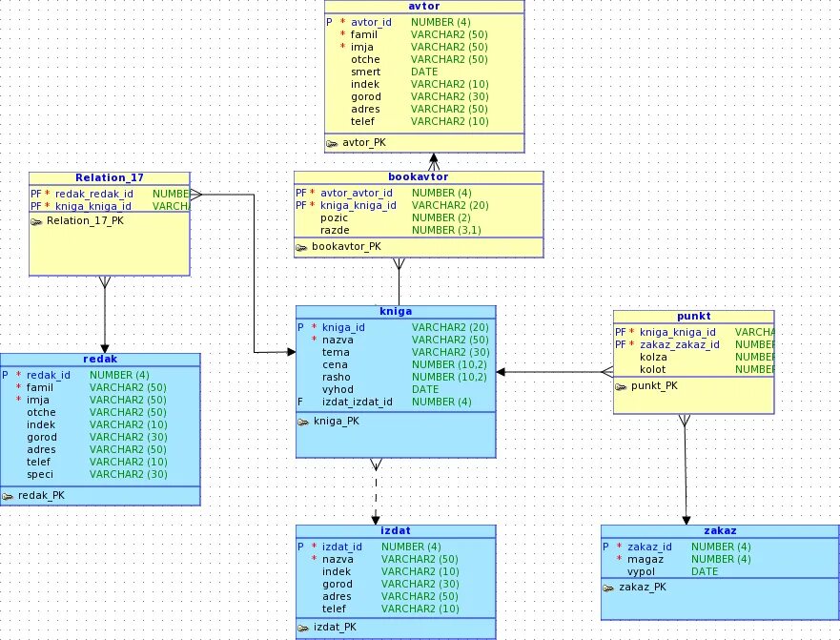Select the P marker beside zakaz_id

[x=604, y=547]
